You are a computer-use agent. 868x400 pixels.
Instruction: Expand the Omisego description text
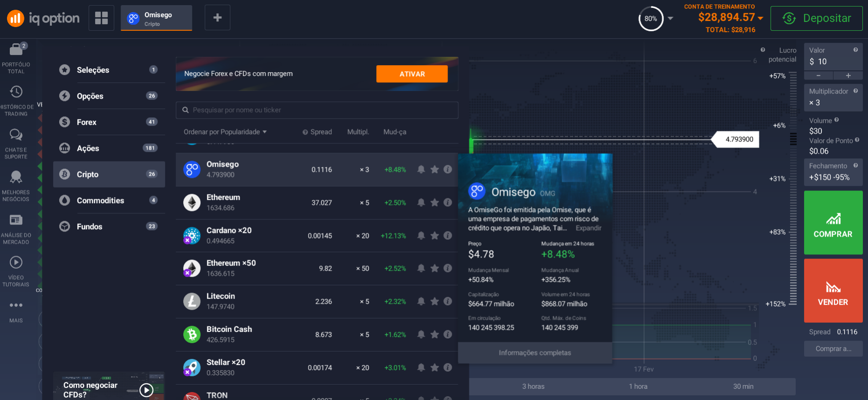coord(588,228)
